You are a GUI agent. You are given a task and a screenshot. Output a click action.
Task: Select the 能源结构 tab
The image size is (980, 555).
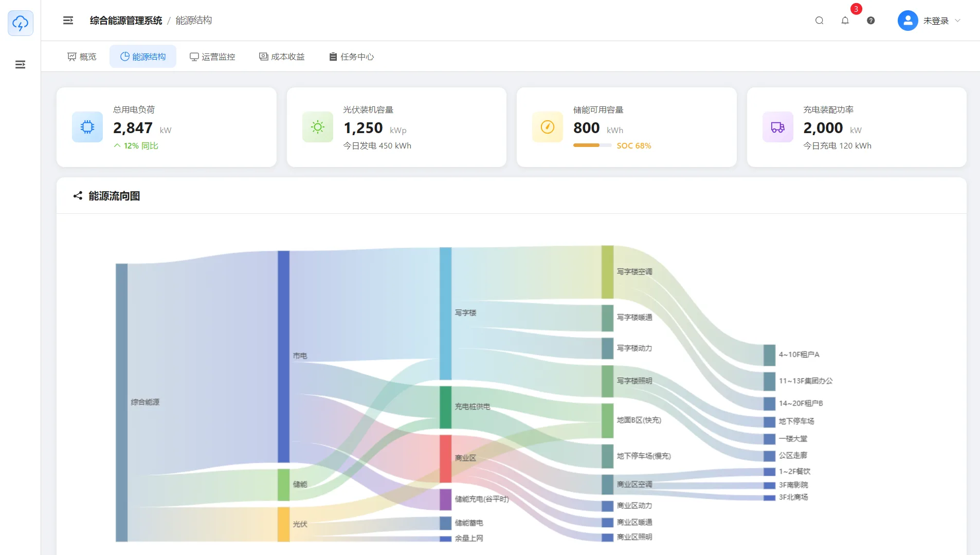143,57
